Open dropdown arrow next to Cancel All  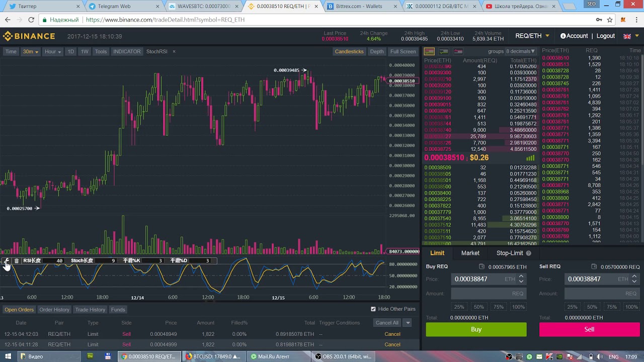pos(408,323)
